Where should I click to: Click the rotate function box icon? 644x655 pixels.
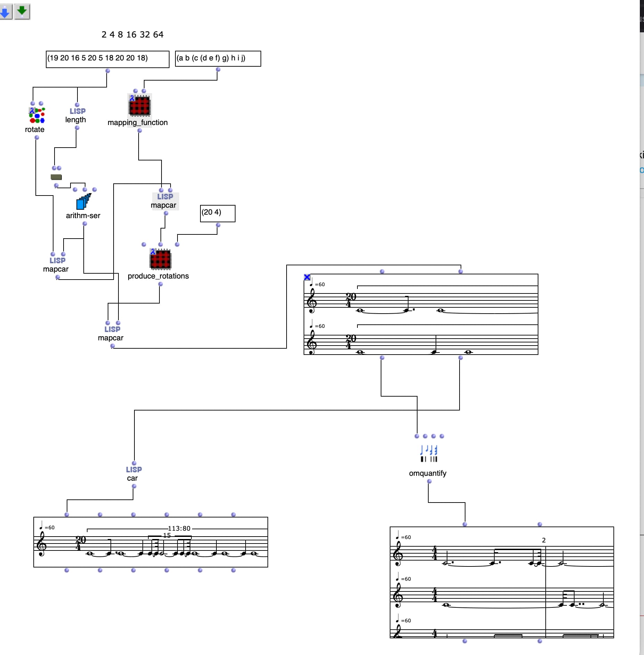coord(37,115)
